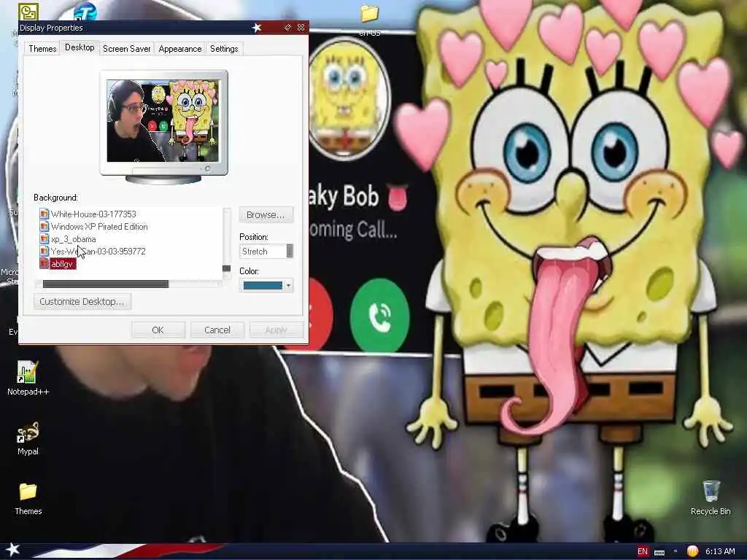Open the yellow clock desktop icon behind the dialog
The image size is (747, 560).
[x=28, y=12]
